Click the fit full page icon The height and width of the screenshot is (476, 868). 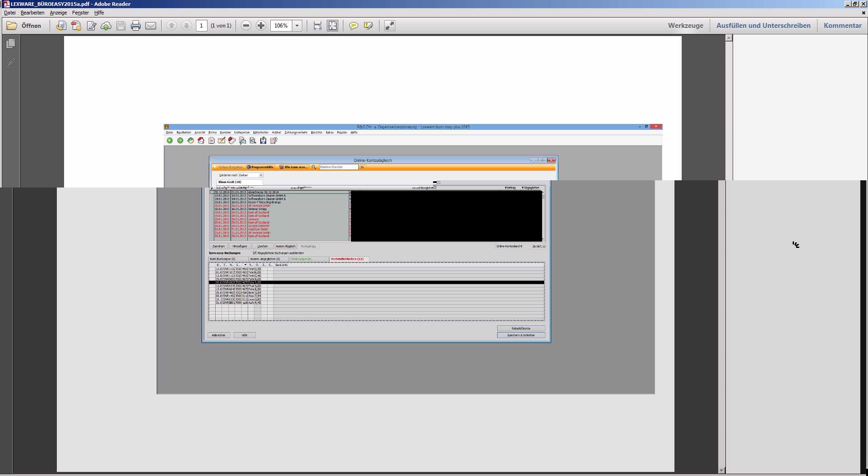point(332,26)
